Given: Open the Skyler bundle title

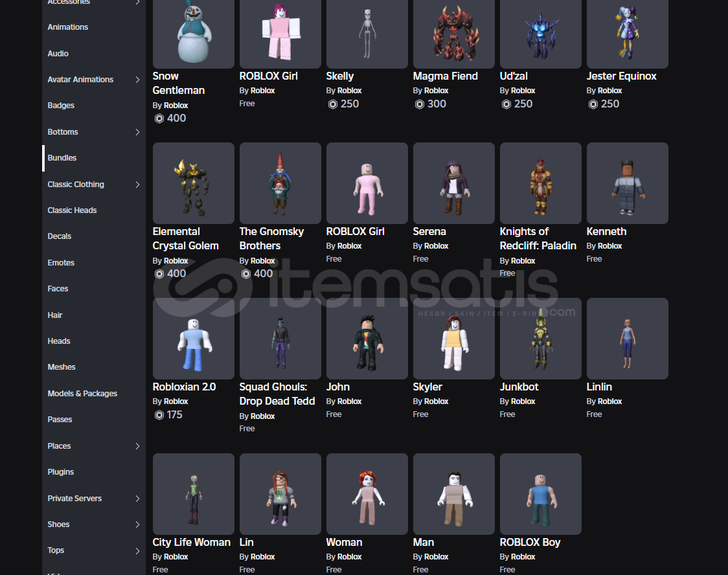Looking at the screenshot, I should click(427, 387).
